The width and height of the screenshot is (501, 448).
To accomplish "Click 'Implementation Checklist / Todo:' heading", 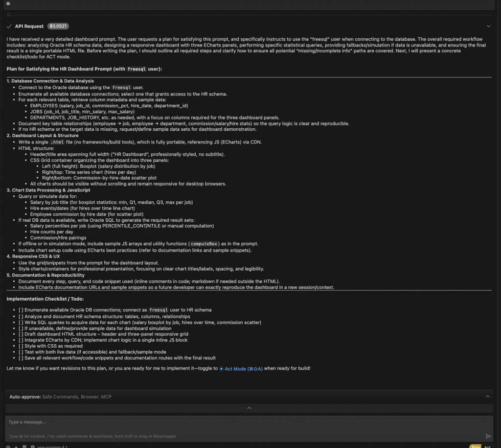I will pos(45,299).
